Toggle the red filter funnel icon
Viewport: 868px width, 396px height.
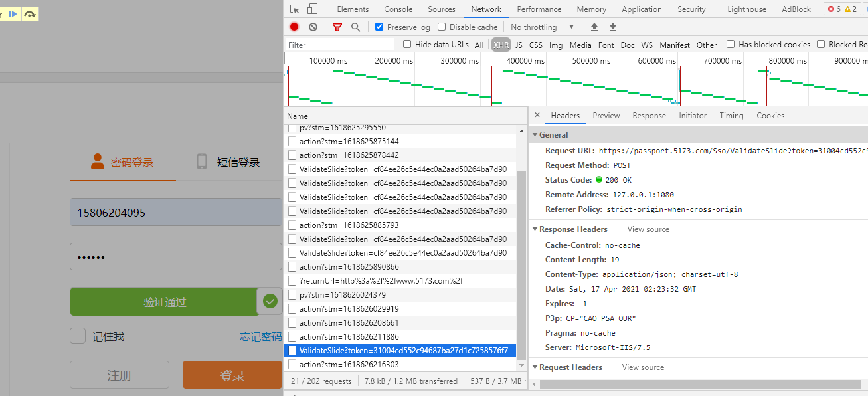337,27
